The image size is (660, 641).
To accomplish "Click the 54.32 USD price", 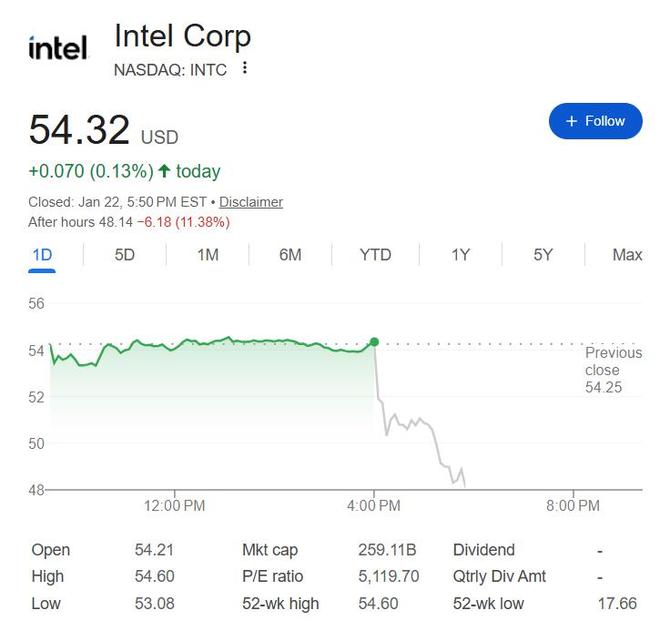I will click(80, 131).
